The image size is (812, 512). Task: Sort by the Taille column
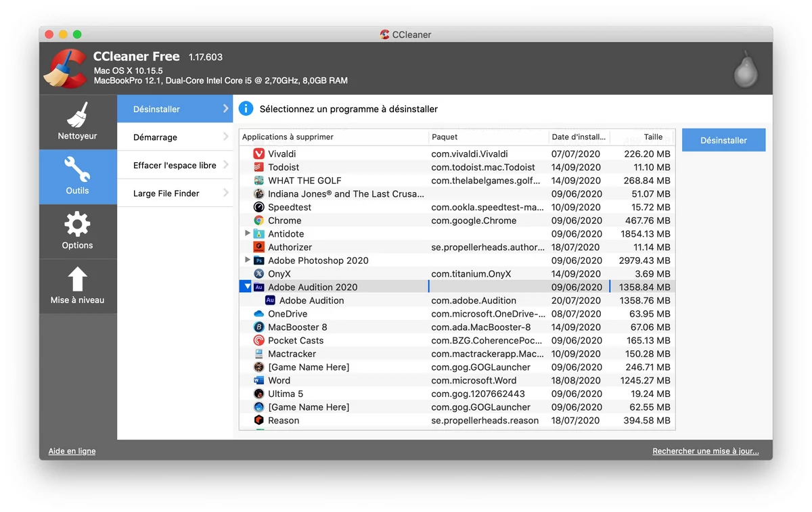[643, 137]
